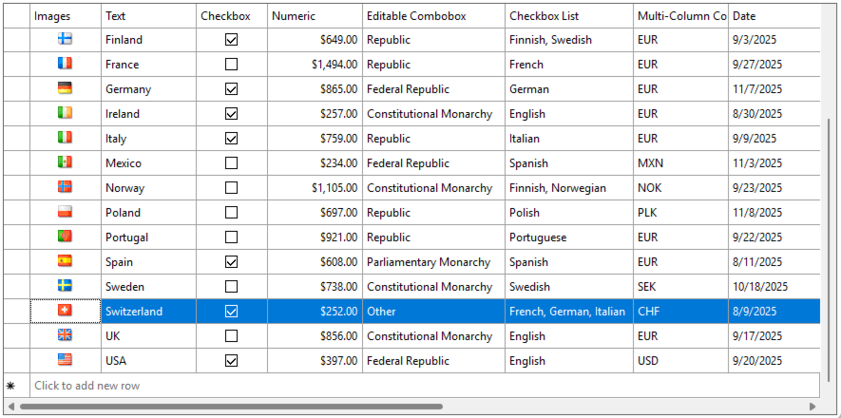The image size is (841, 418).
Task: Toggle the checkbox in Sweden row
Action: click(x=232, y=286)
